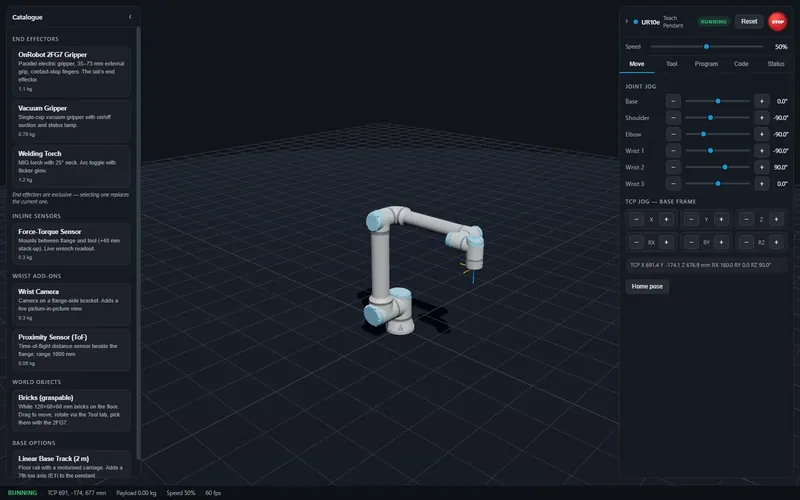The image size is (800, 500).
Task: Increase the Base joint angle with plus
Action: click(x=762, y=101)
